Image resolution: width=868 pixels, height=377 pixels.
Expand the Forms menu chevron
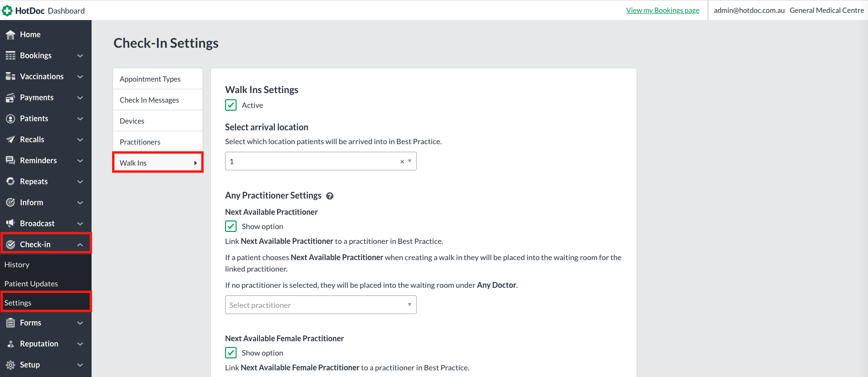(x=80, y=323)
